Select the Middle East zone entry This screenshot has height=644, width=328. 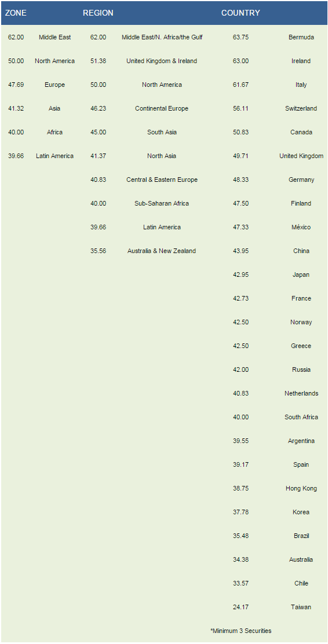(54, 37)
